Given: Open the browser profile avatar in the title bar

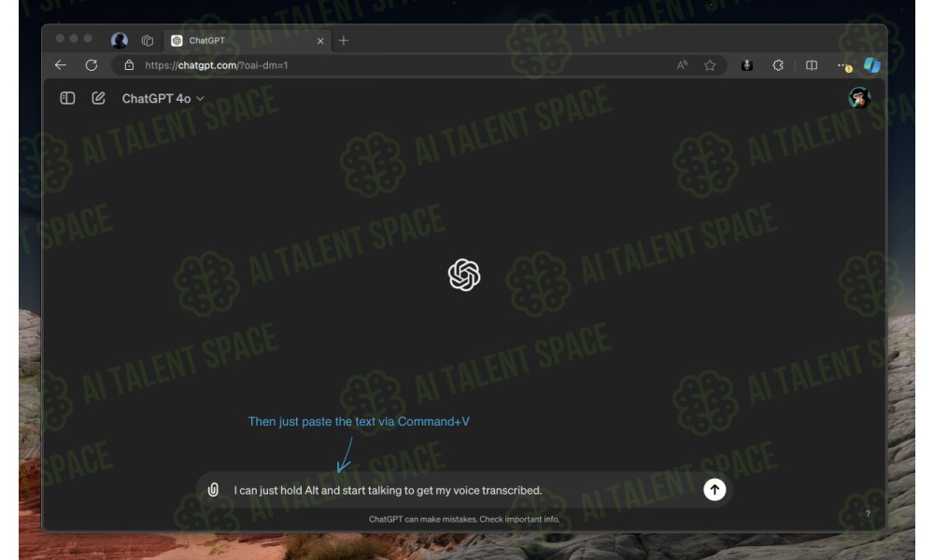Looking at the screenshot, I should pos(120,40).
